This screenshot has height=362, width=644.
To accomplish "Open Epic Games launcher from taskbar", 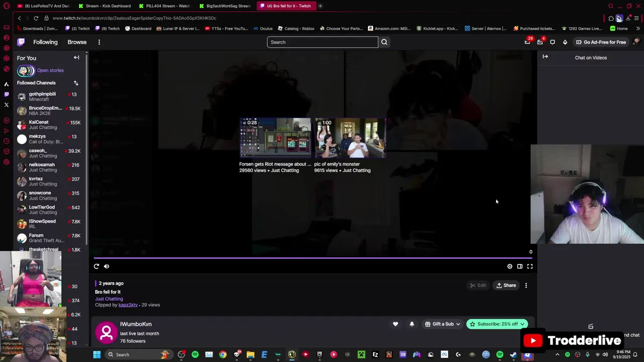I will tap(319, 355).
